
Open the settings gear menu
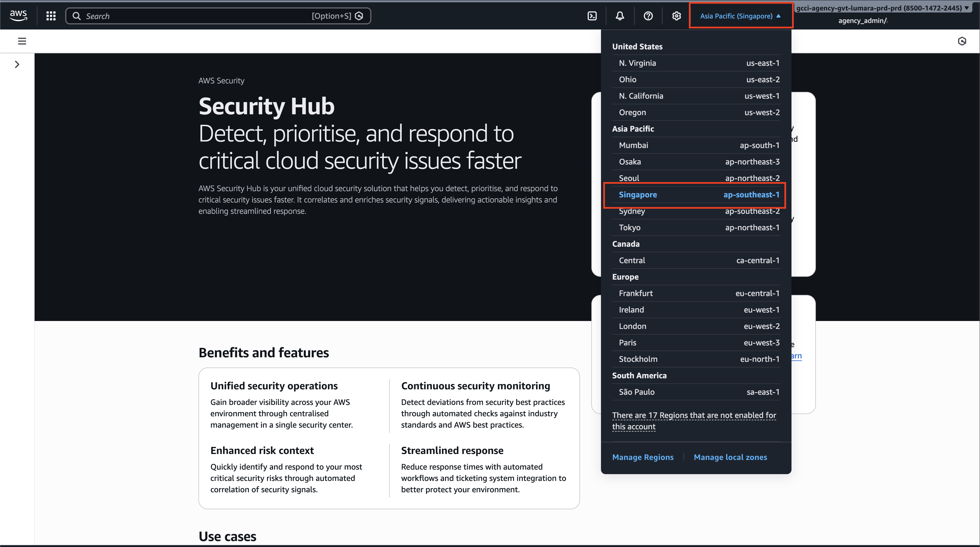point(676,16)
